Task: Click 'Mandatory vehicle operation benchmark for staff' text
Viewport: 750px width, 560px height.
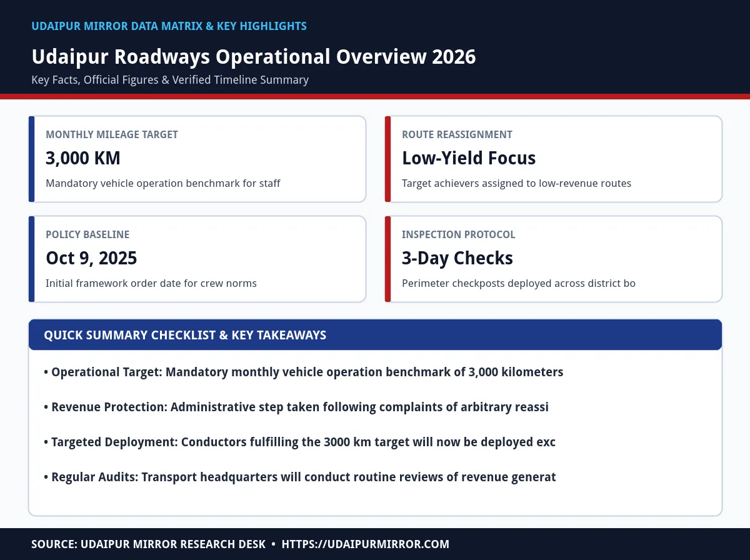Action: [163, 184]
